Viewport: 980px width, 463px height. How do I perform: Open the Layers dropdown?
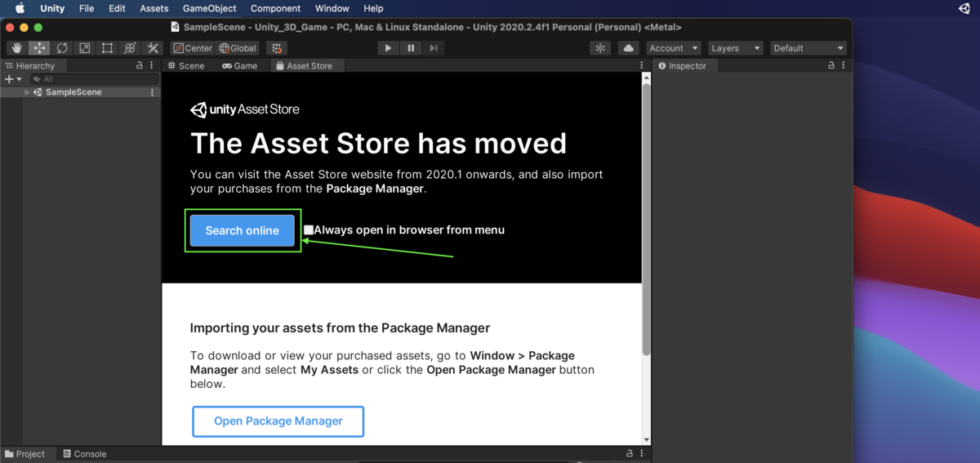pyautogui.click(x=736, y=48)
